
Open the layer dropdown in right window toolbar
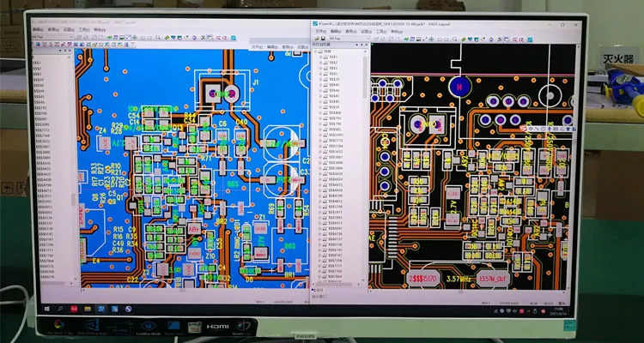click(x=350, y=39)
